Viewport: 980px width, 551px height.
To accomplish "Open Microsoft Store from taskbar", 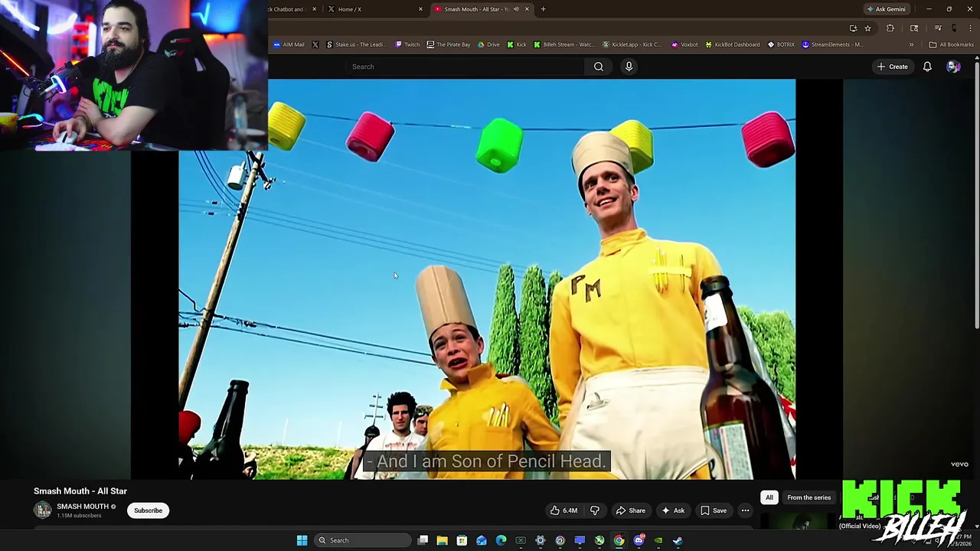I will click(462, 540).
